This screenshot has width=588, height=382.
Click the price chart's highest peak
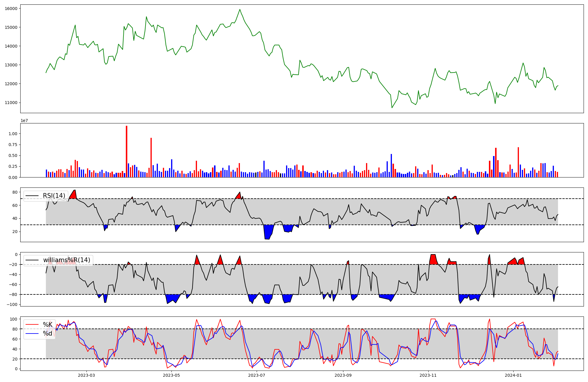(240, 9)
